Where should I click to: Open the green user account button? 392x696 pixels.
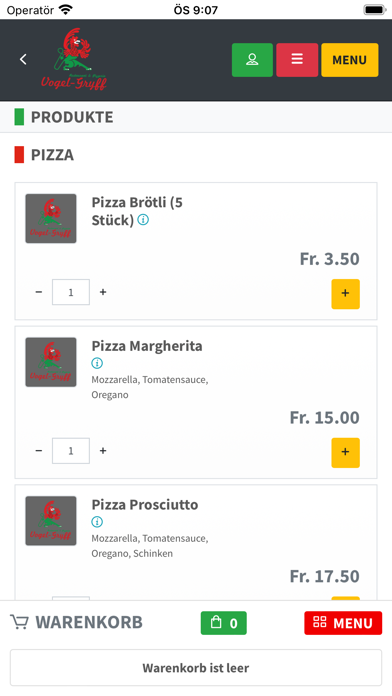(252, 60)
